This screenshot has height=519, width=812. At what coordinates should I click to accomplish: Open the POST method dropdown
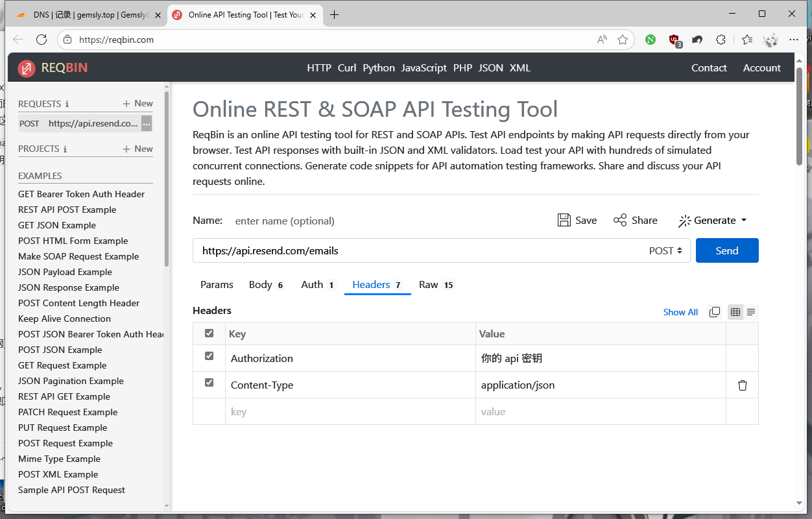[x=665, y=251]
